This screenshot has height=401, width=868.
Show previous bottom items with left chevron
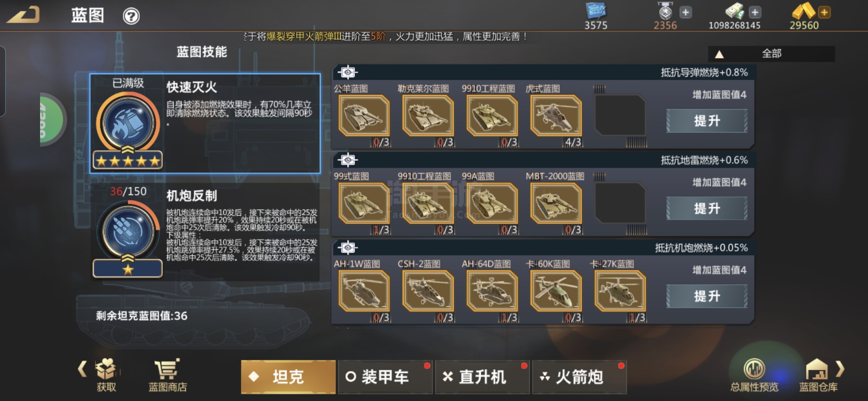(82, 369)
